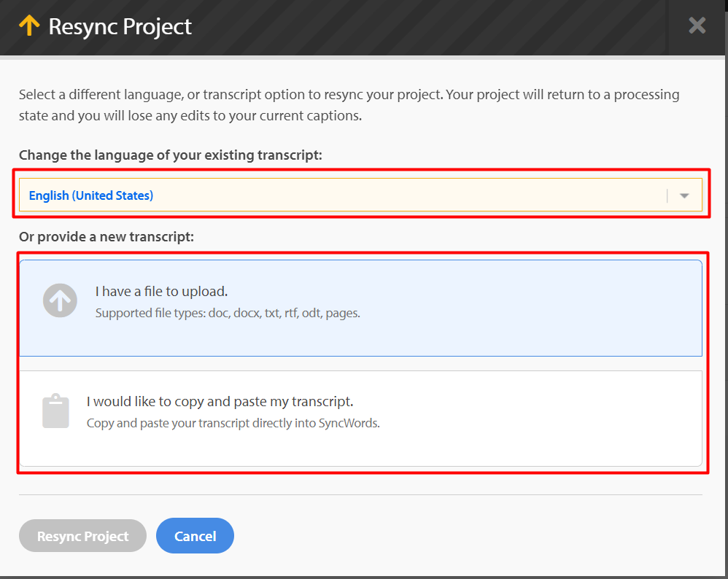This screenshot has width=728, height=579.
Task: Click the divider line next to the dropdown arrow
Action: pos(667,195)
